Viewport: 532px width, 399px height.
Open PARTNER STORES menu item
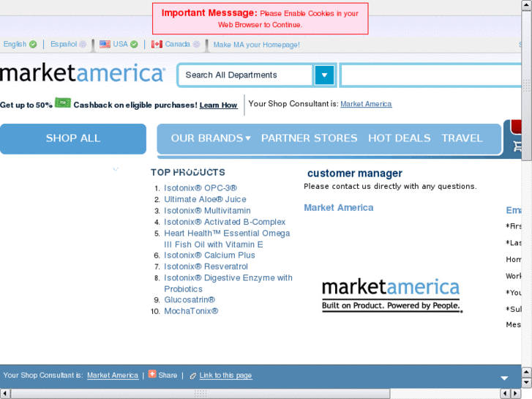(309, 138)
